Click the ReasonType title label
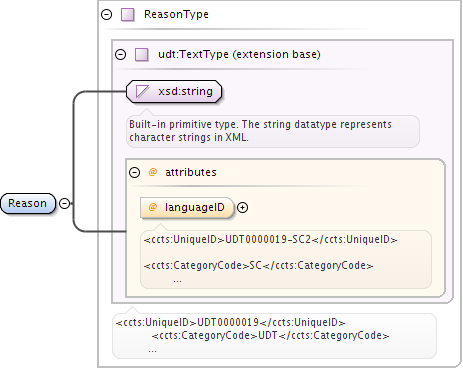463x369 pixels. (176, 14)
